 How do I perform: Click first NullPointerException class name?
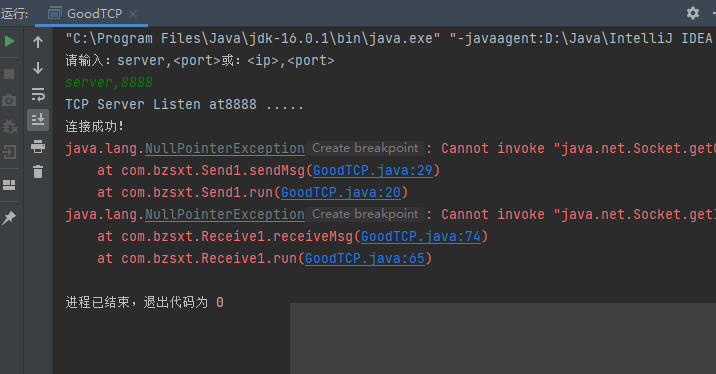click(x=225, y=148)
